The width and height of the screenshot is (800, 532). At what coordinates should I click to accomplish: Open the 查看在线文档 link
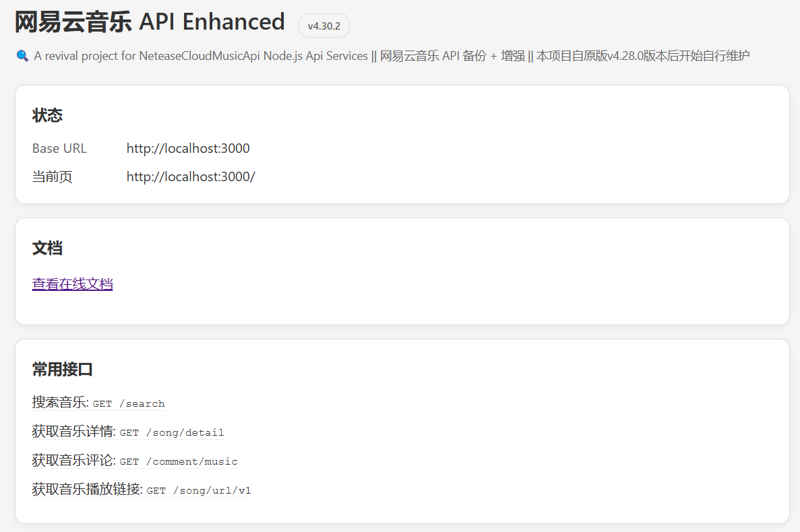pos(72,284)
